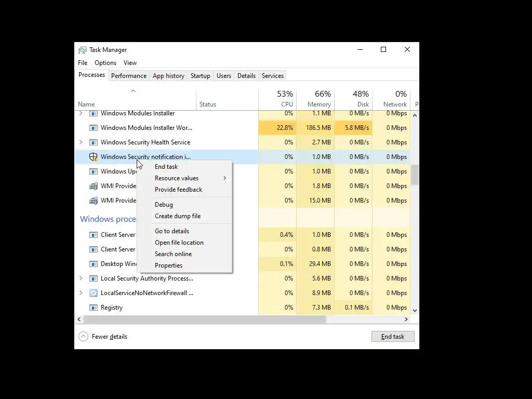Expand Local Security Authority Process row
Screen dimensions: 532x399
click(x=81, y=278)
